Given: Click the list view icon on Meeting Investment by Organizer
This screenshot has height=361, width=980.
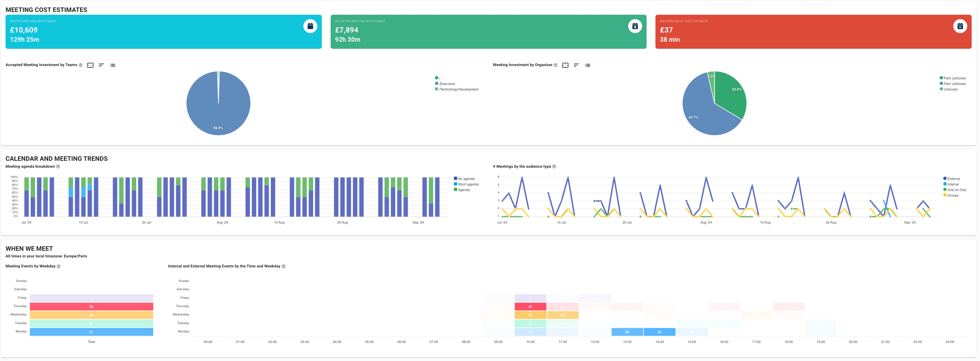Looking at the screenshot, I should click(588, 65).
